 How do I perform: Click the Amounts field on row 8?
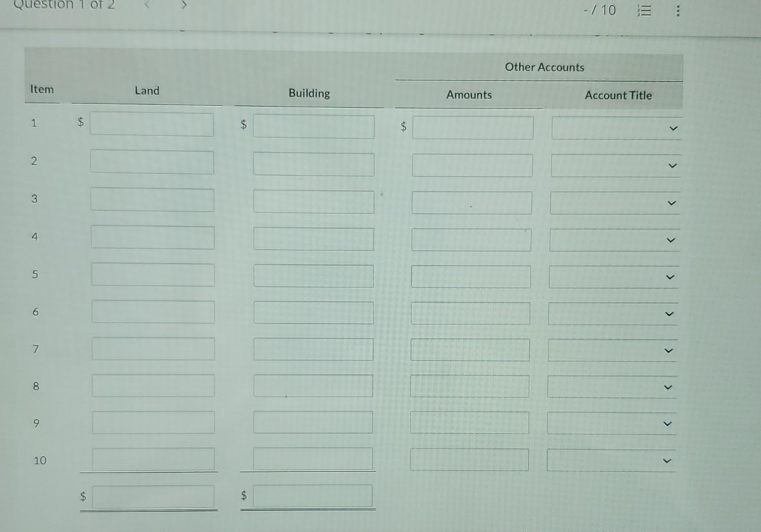click(x=470, y=386)
